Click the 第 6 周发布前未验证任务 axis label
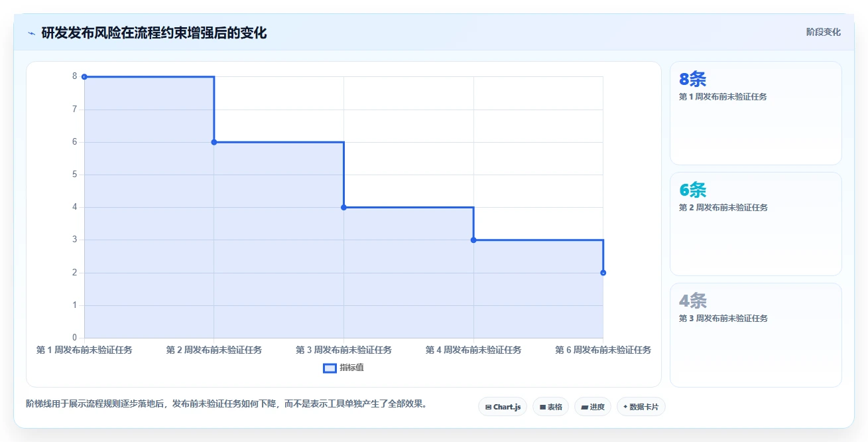Screen dimensions: 868x442 [603, 350]
